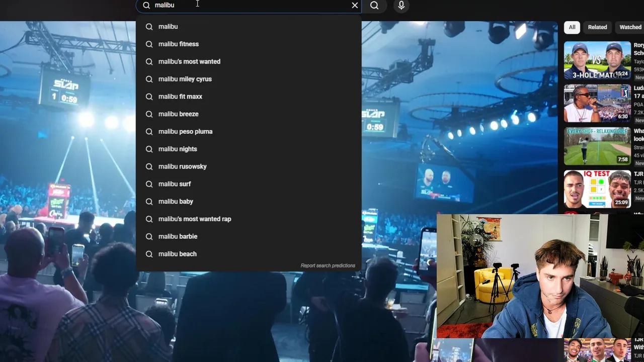
Task: Click the magnifier icon beside "malibu beach"
Action: 149,254
